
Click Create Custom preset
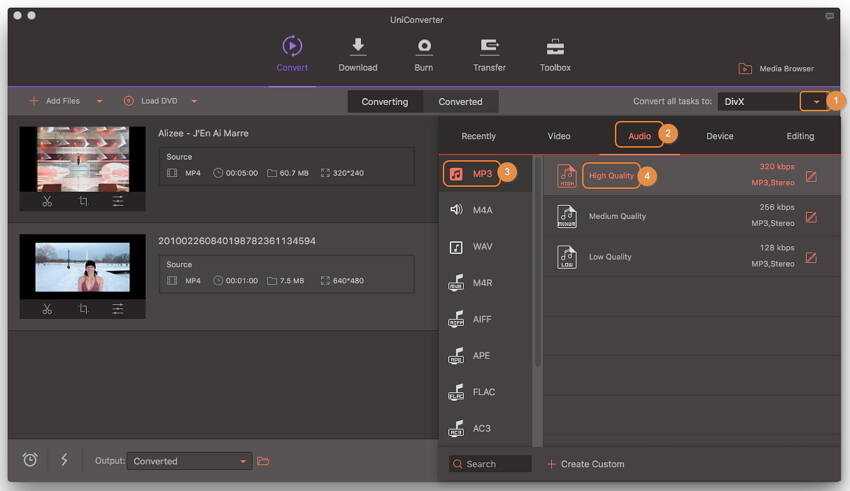[x=586, y=464]
